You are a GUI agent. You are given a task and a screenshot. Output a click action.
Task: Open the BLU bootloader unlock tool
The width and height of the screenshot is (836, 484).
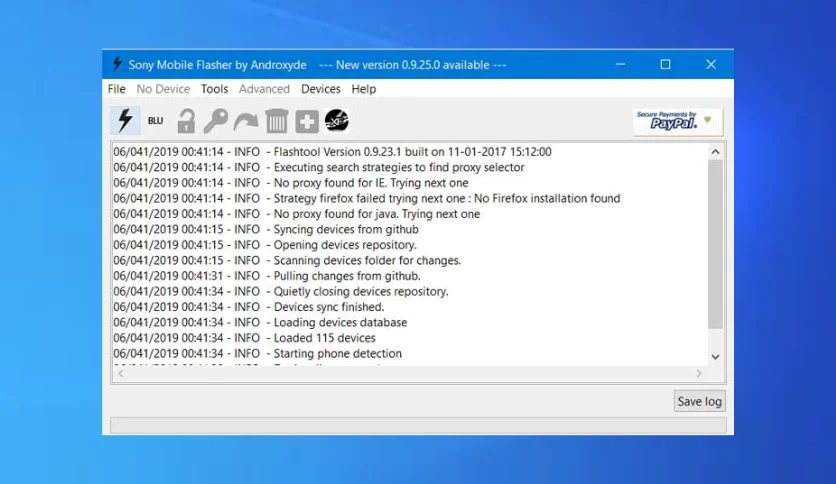pyautogui.click(x=155, y=120)
